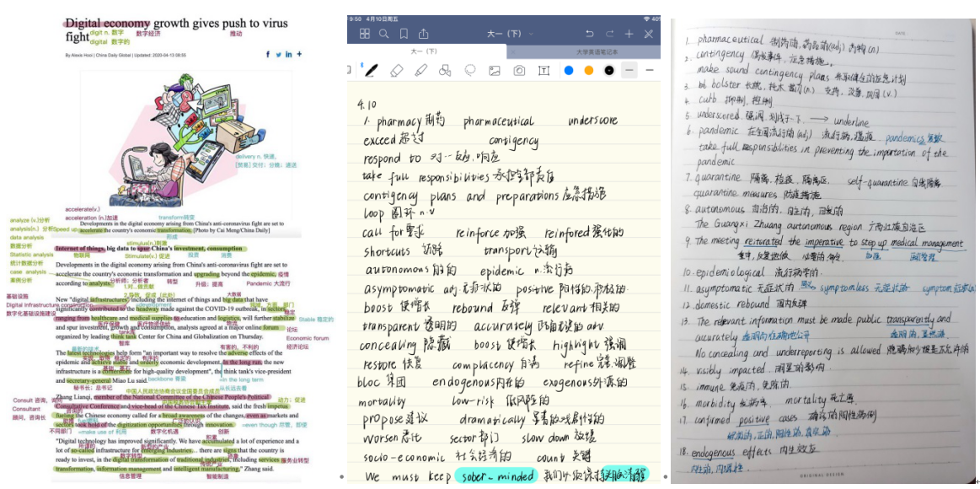This screenshot has width=980, height=489.
Task: Insert an image with the picture tool
Action: [495, 70]
